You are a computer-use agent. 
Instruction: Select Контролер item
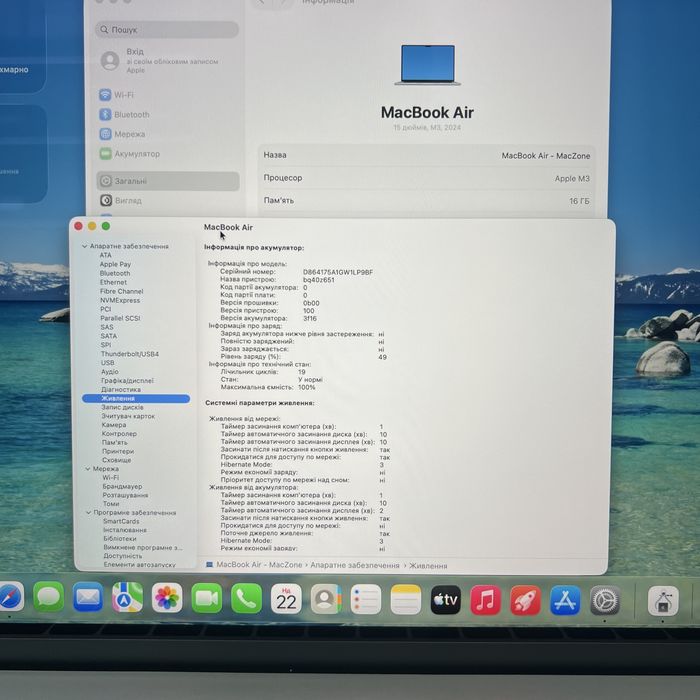[x=119, y=433]
